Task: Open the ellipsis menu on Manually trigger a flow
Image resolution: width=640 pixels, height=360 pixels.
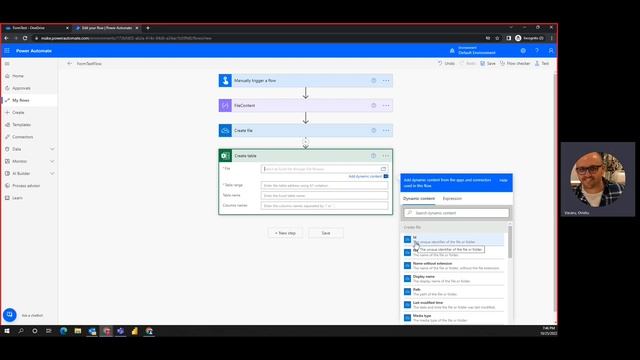Action: point(386,80)
